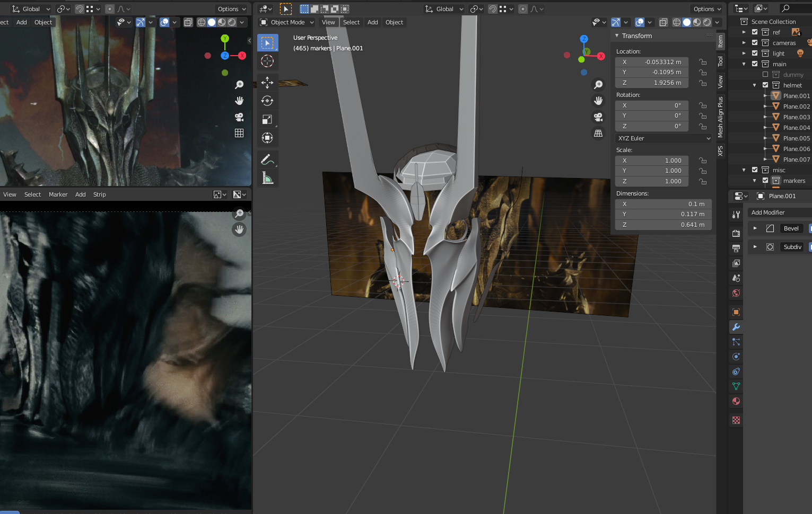Uncheck the ref collection checkbox

[755, 32]
